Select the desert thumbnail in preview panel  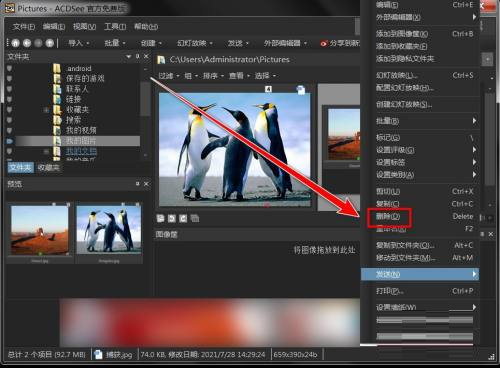[x=40, y=230]
